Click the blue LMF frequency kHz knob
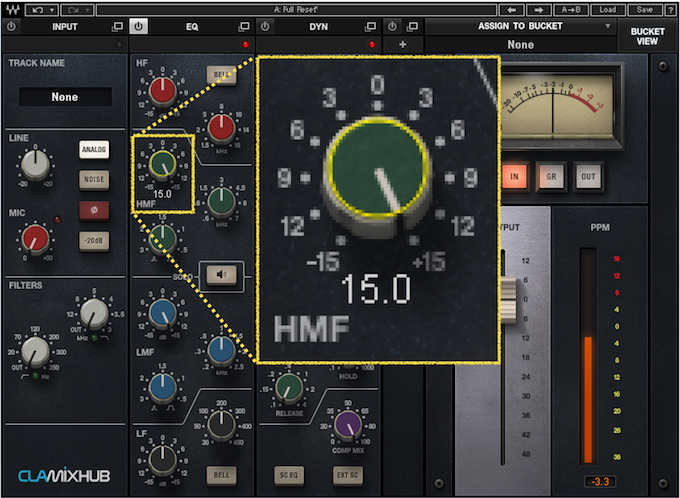Viewport: 680px width, 498px height. pos(222,350)
